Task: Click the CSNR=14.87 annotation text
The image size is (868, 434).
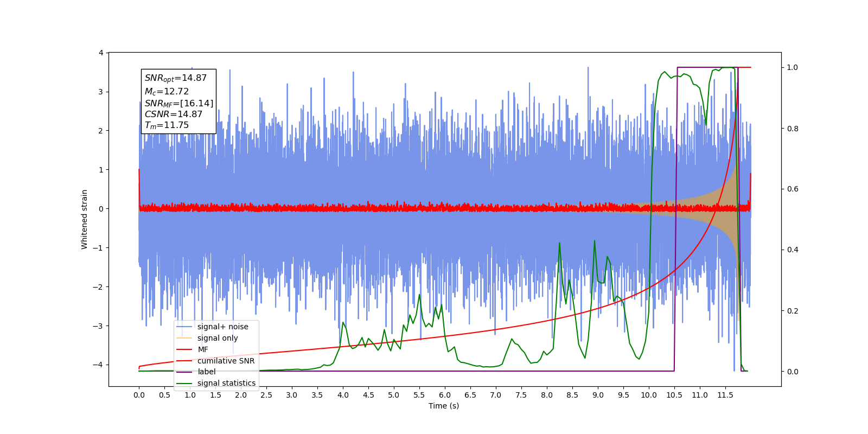Action: tap(174, 114)
